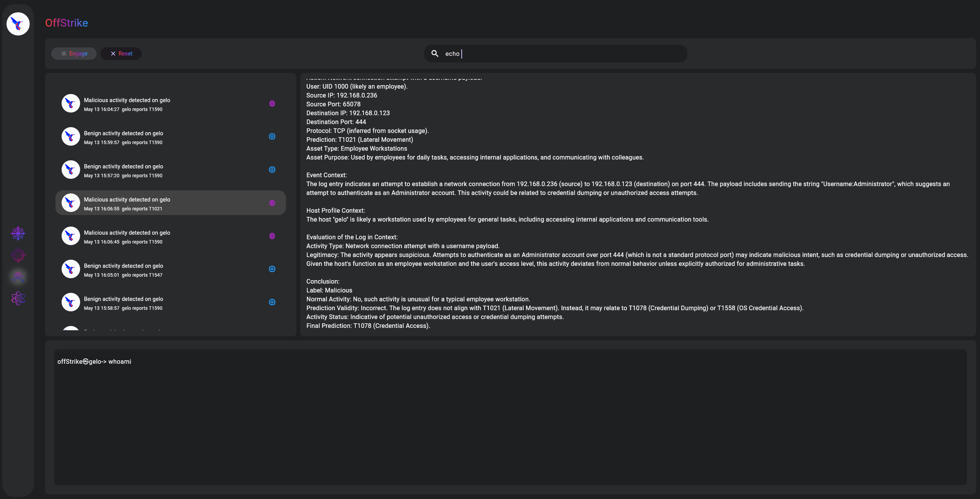Click 'Destination IP: 192.168.0.123' line
Screen dimensions: 980x499
tap(348, 113)
